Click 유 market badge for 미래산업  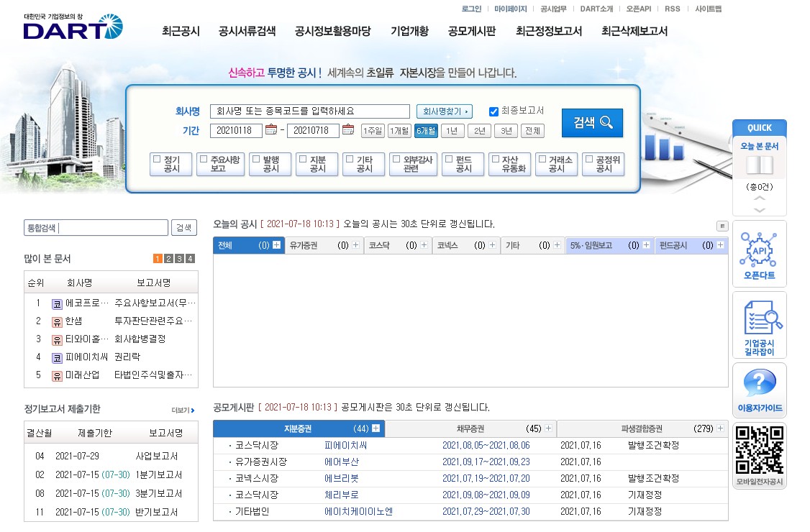[57, 376]
